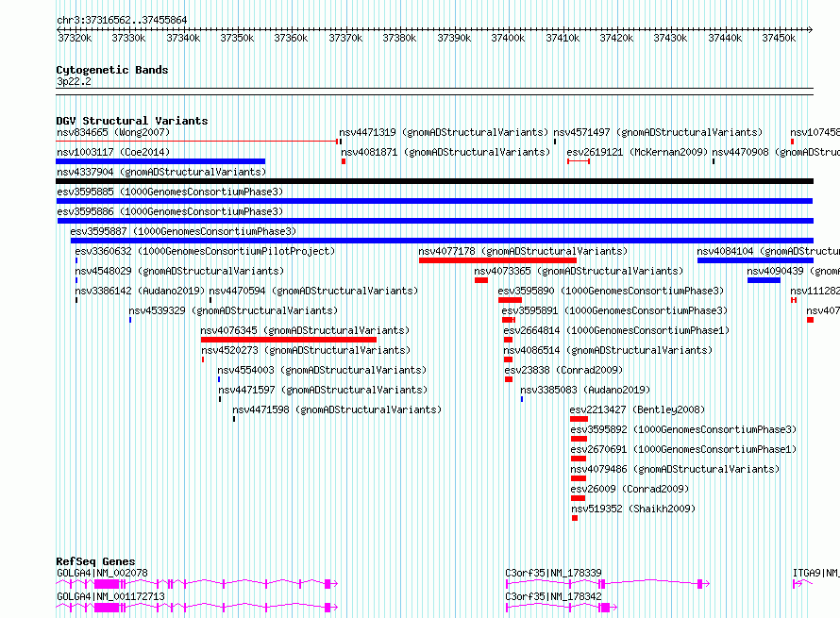The height and width of the screenshot is (618, 840).
Task: Click the nsv3385083 (Audano2019) label
Action: [x=585, y=390]
